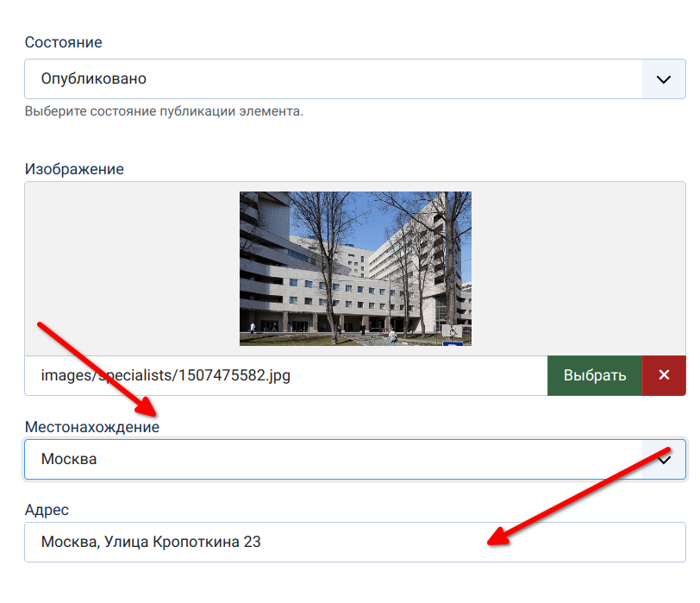Click the Выберите состояние публикации элемента hint
This screenshot has width=700, height=603.
pos(164,111)
